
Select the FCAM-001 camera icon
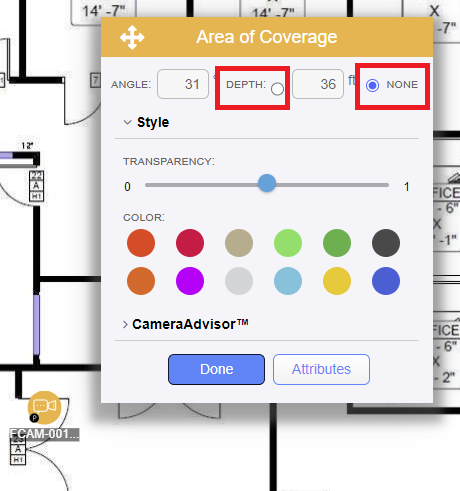(44, 407)
